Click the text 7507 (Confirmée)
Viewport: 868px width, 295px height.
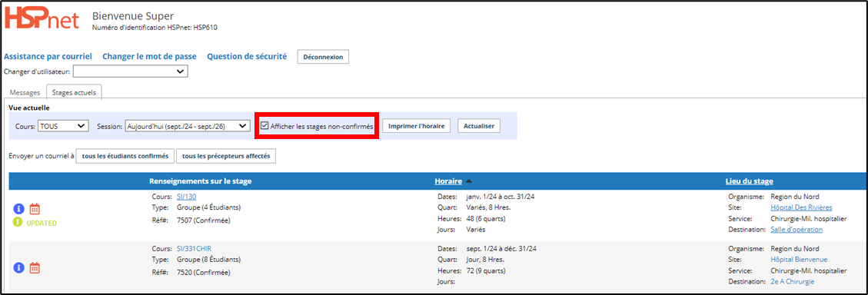coord(203,220)
